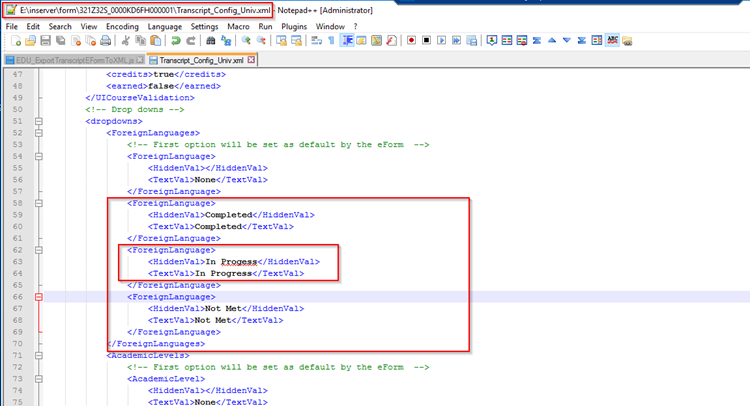Open the ? help menu

(355, 26)
